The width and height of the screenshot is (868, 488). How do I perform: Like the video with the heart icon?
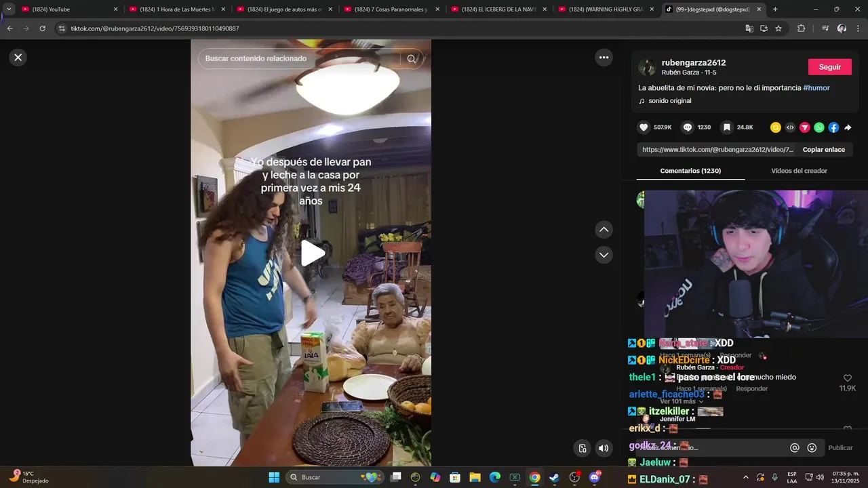coord(644,127)
